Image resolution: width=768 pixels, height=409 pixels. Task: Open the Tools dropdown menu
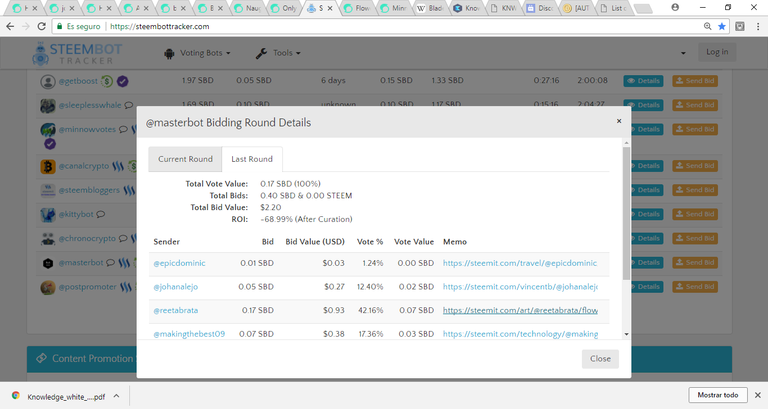(278, 53)
